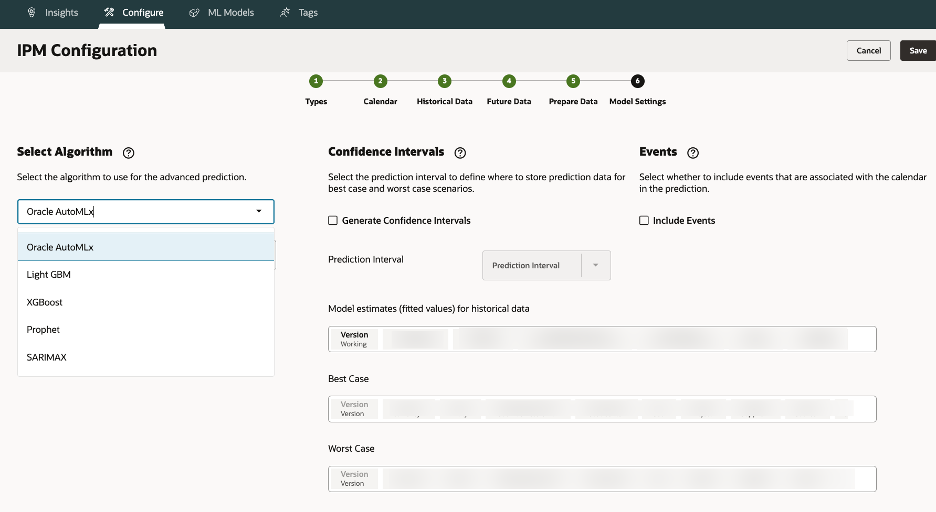Click the Cancel button

[868, 51]
